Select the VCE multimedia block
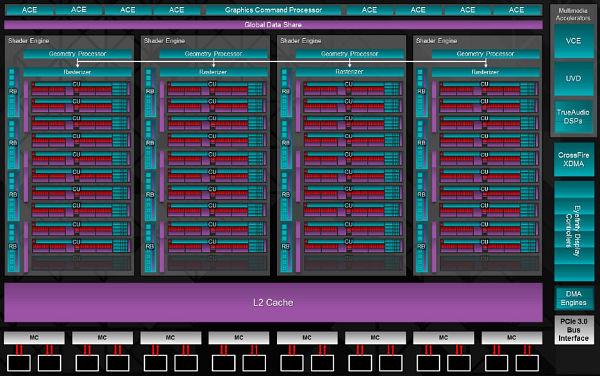The width and height of the screenshot is (600, 376). (x=574, y=41)
